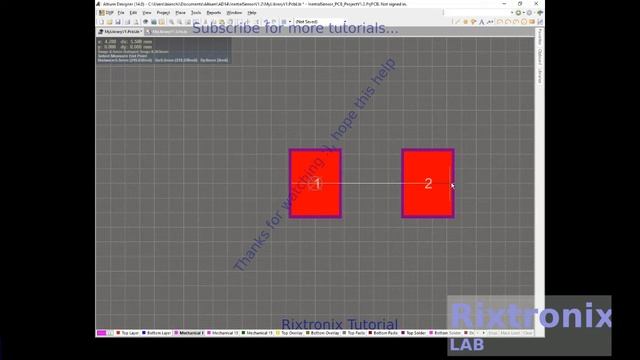Screen dimensions: 640x360
Task: Save the current library via toolbar
Action: coord(118,22)
